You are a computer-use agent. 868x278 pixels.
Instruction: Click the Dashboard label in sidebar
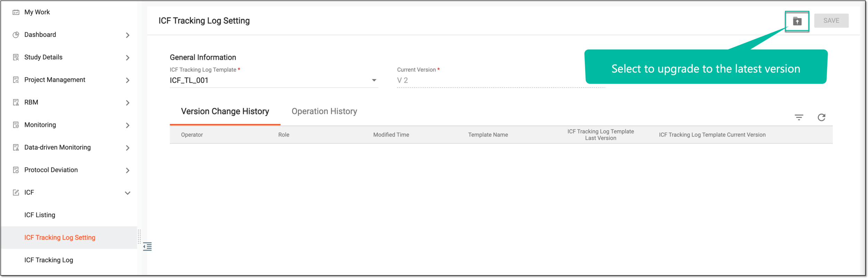click(x=40, y=35)
